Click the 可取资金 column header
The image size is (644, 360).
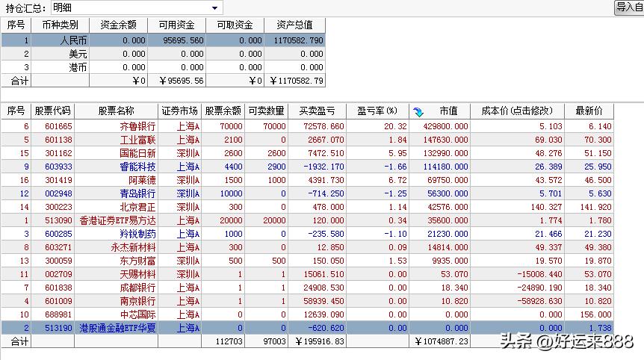(x=235, y=25)
